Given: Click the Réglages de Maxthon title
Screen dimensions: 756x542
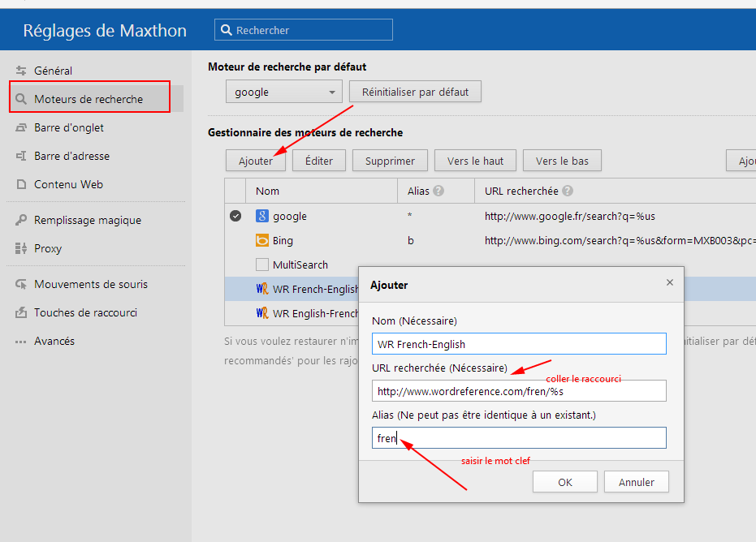Looking at the screenshot, I should click(105, 30).
